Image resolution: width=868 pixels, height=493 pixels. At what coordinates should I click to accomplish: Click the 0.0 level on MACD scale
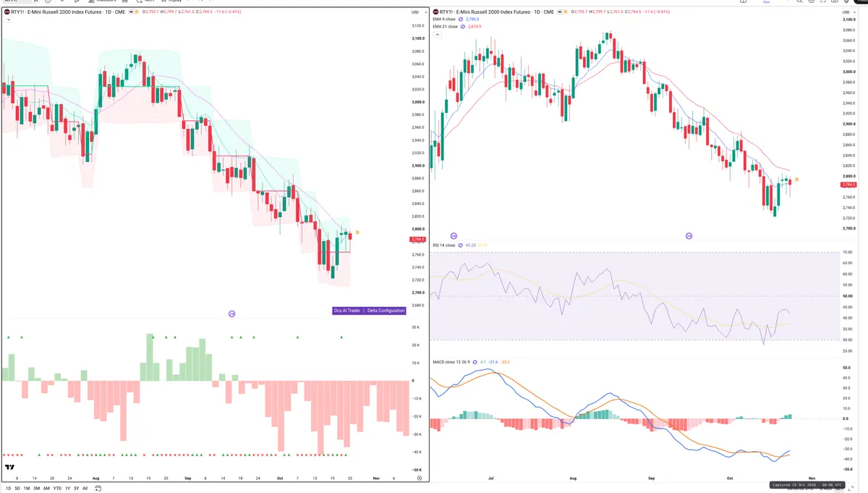tap(846, 418)
